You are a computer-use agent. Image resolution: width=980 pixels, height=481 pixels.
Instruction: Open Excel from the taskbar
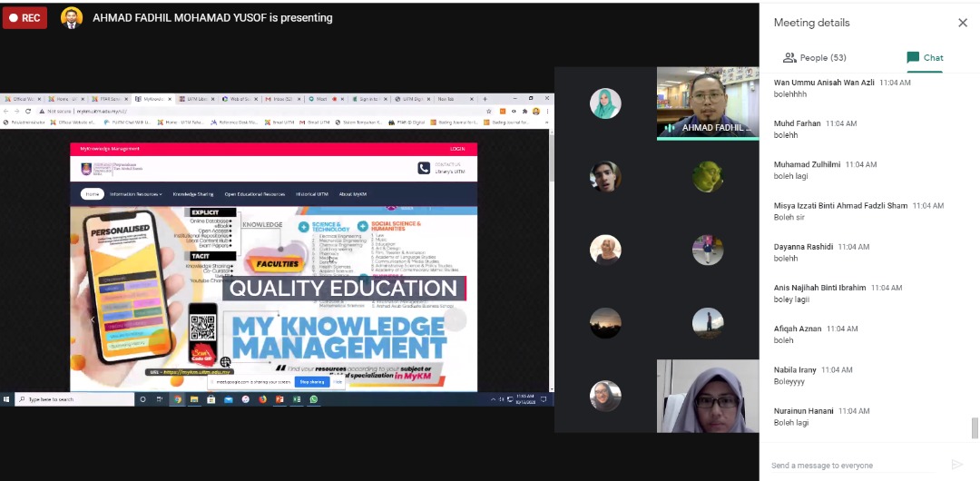[296, 399]
